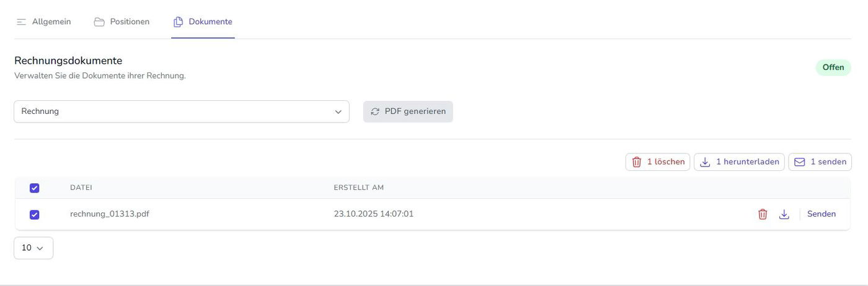Click the documents icon beside Dokumente
Screen dimensions: 868x286
pos(178,22)
